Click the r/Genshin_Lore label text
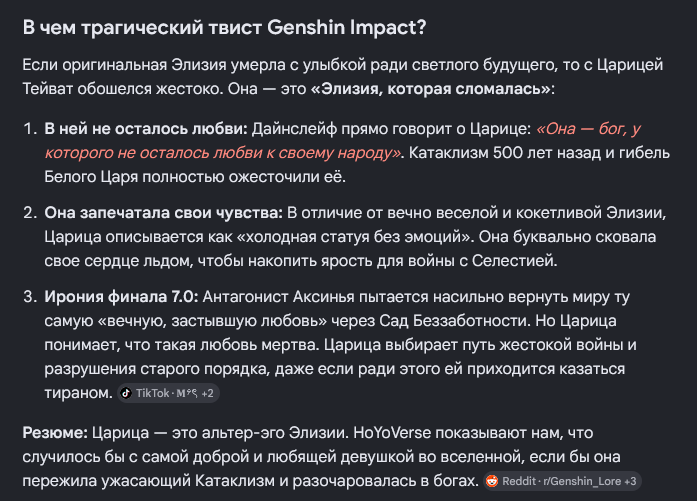Screen dimensions: 697x501 click(x=582, y=481)
